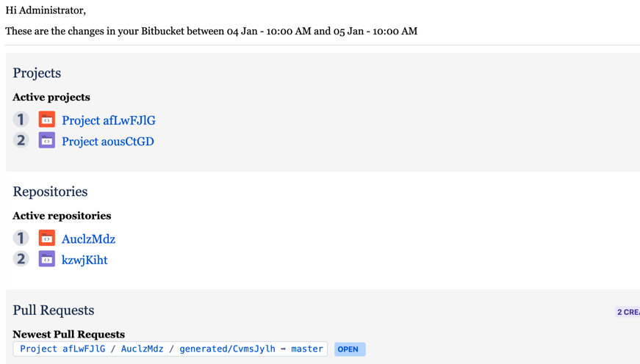Click the Pull Requests section heading
The height and width of the screenshot is (364, 640).
point(54,310)
